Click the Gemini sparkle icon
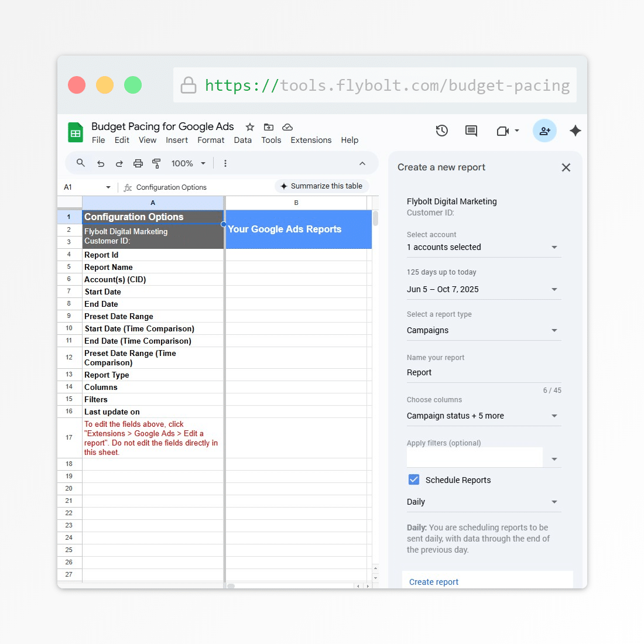The height and width of the screenshot is (644, 644). [575, 131]
